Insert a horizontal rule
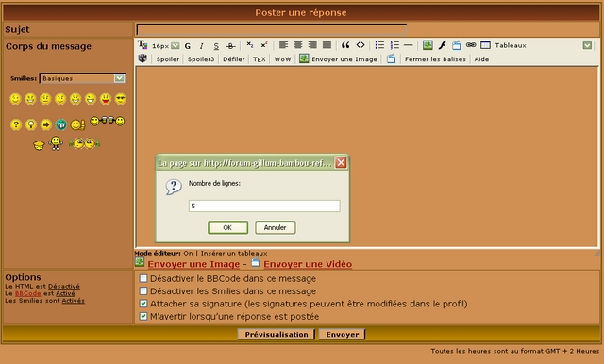 [x=409, y=45]
